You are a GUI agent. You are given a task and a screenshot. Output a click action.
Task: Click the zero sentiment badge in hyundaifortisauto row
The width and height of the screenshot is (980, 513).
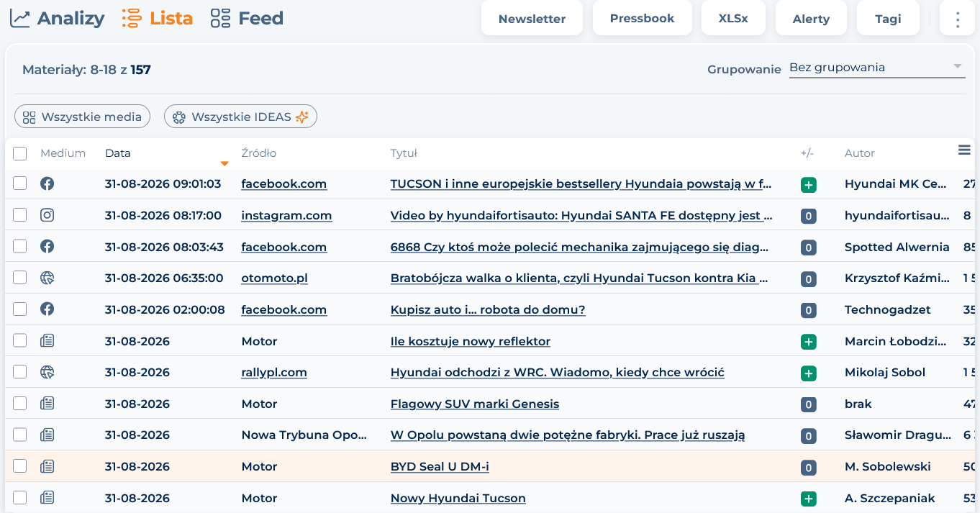[x=809, y=216]
